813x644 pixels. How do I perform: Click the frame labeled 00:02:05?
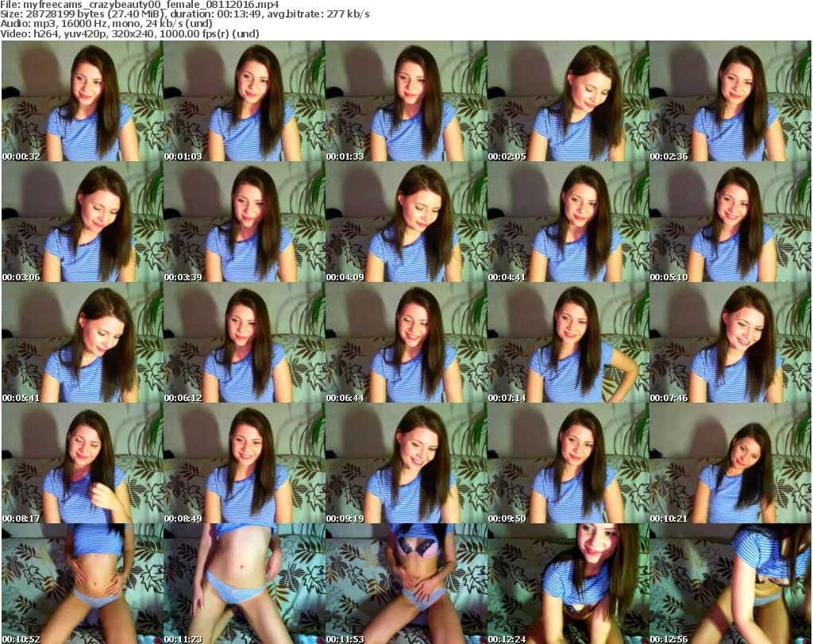pos(567,101)
